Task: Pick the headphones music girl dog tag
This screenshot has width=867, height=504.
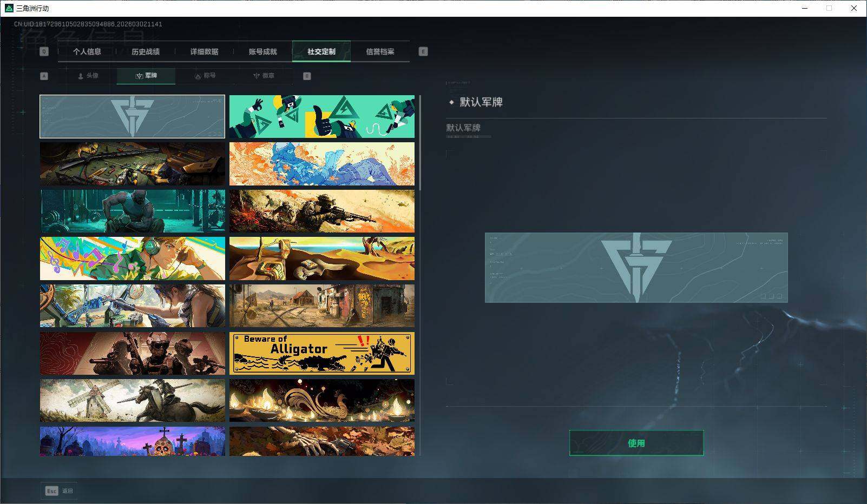Action: pos(132,258)
